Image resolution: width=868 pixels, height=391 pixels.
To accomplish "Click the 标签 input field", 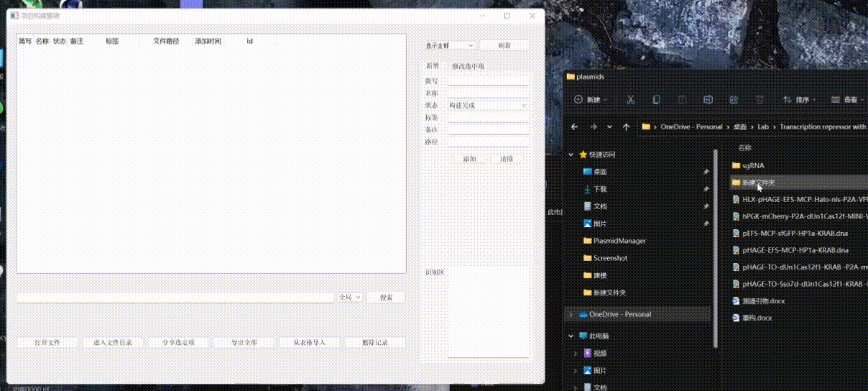I will tap(488, 117).
